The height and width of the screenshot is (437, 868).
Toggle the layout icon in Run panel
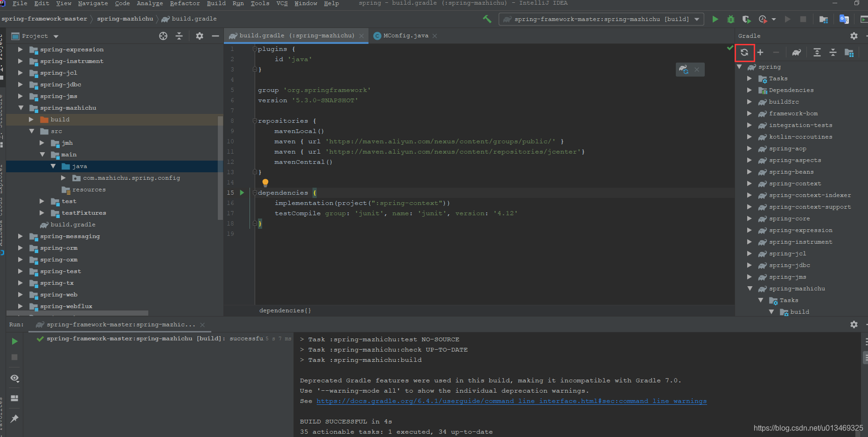14,398
